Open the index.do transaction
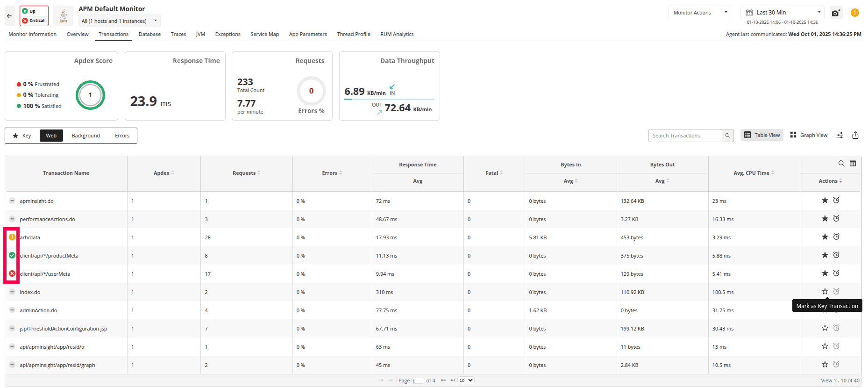The width and height of the screenshot is (868, 388). (x=30, y=292)
